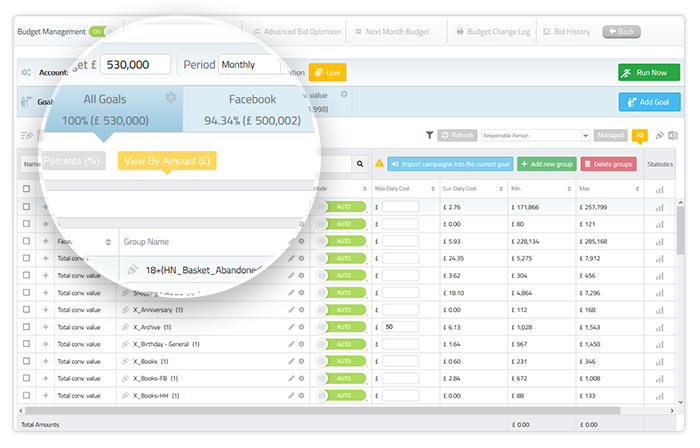Click the red Delete groups button
The height and width of the screenshot is (448, 700).
607,163
